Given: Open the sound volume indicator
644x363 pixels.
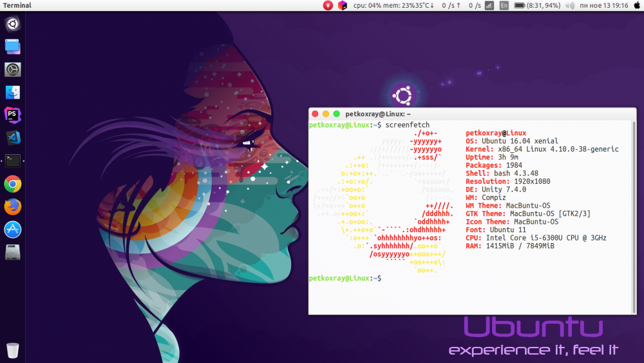Looking at the screenshot, I should [x=570, y=5].
